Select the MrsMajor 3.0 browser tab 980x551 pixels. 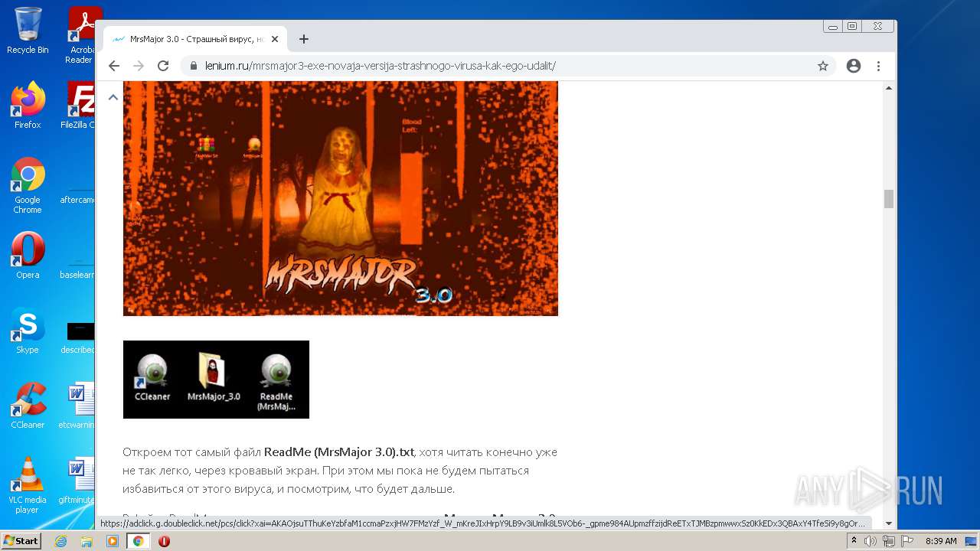click(x=195, y=39)
